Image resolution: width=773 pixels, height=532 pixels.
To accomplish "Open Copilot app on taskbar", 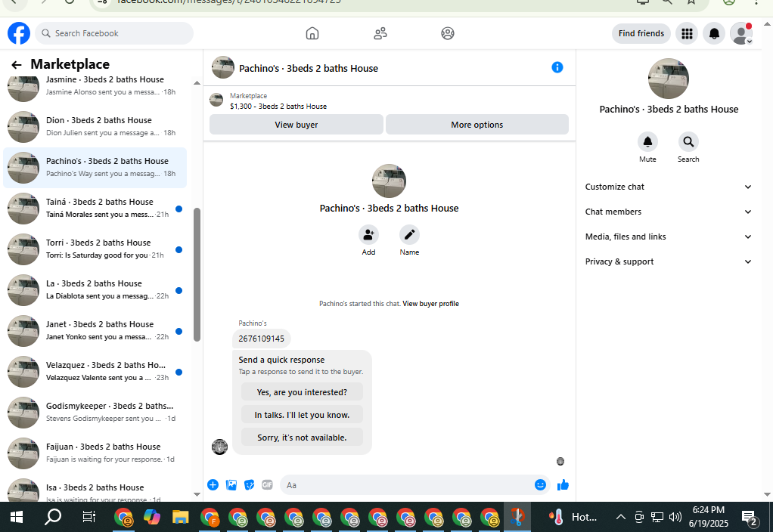I will 152,517.
